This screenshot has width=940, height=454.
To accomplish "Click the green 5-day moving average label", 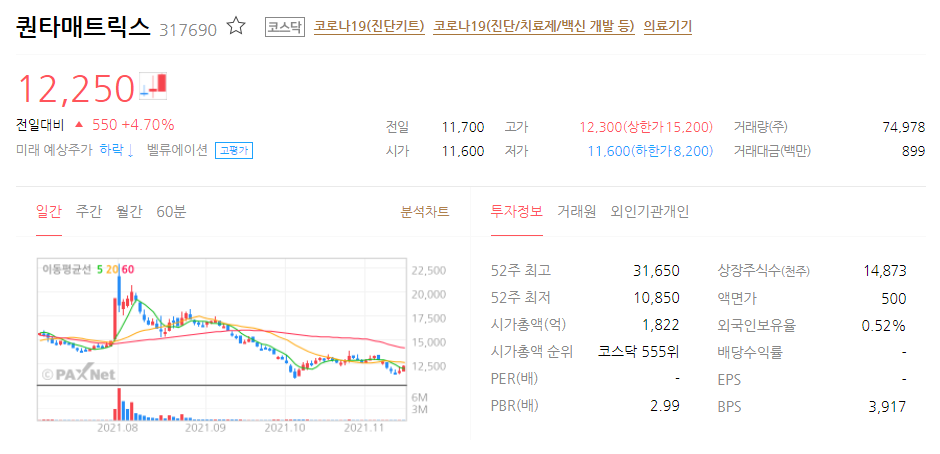I will 100,270.
